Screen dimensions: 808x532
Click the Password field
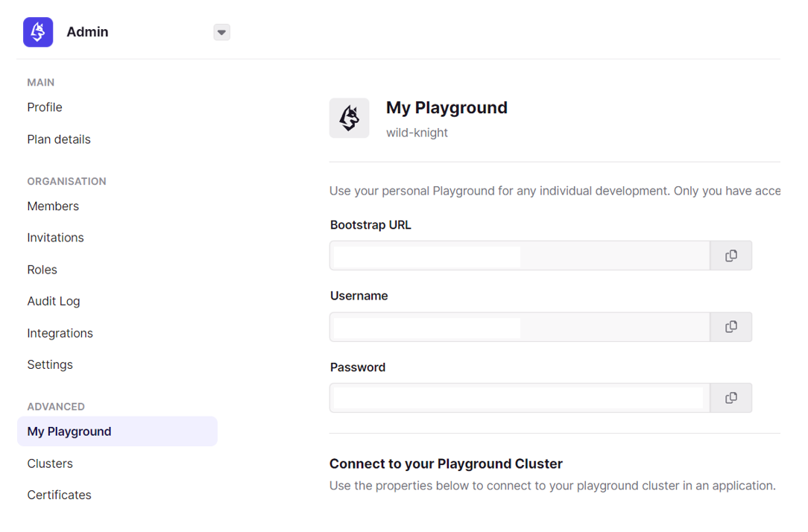pyautogui.click(x=519, y=398)
